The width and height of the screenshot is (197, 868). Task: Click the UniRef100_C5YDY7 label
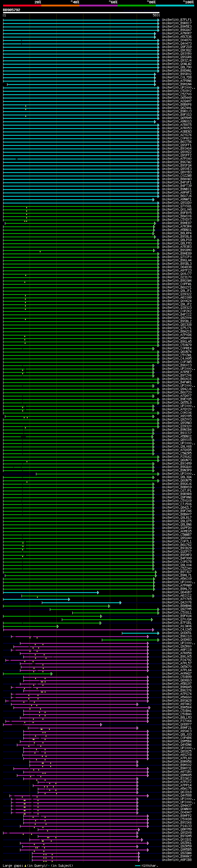pyautogui.click(x=176, y=220)
